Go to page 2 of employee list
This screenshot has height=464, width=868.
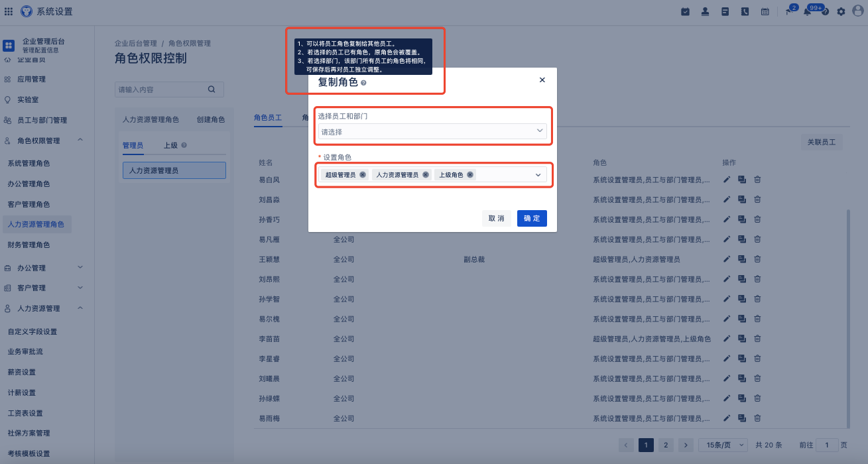tap(666, 445)
